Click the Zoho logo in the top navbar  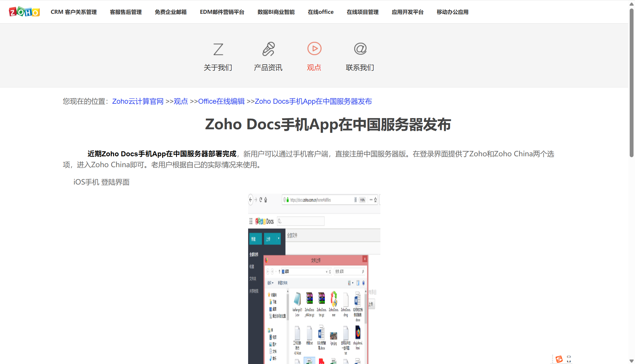24,12
